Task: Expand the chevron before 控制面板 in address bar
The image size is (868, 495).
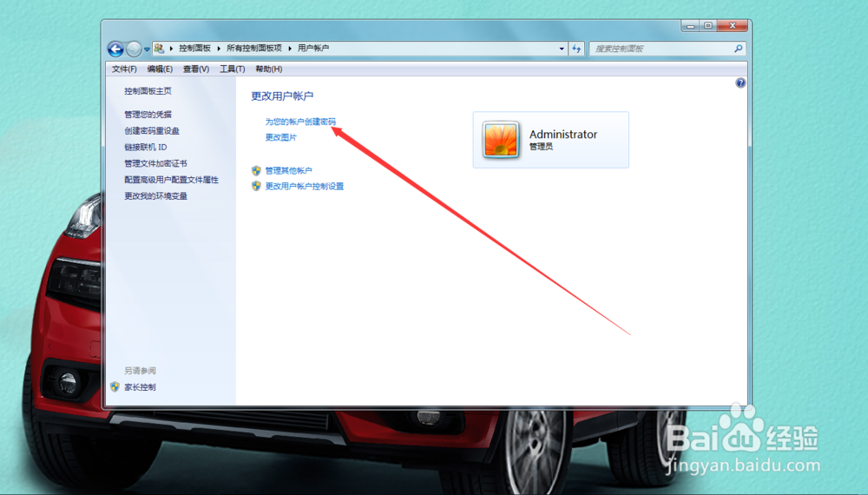Action: [172, 49]
